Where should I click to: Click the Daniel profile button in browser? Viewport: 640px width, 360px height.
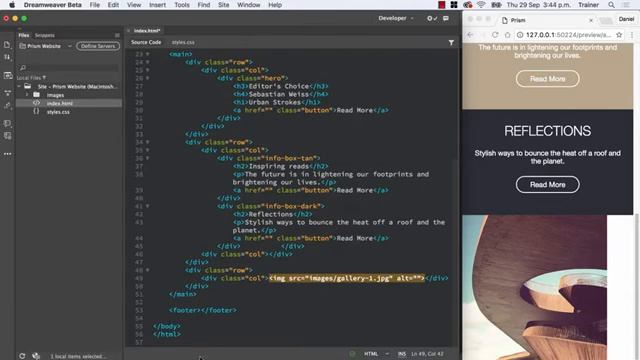pos(626,19)
